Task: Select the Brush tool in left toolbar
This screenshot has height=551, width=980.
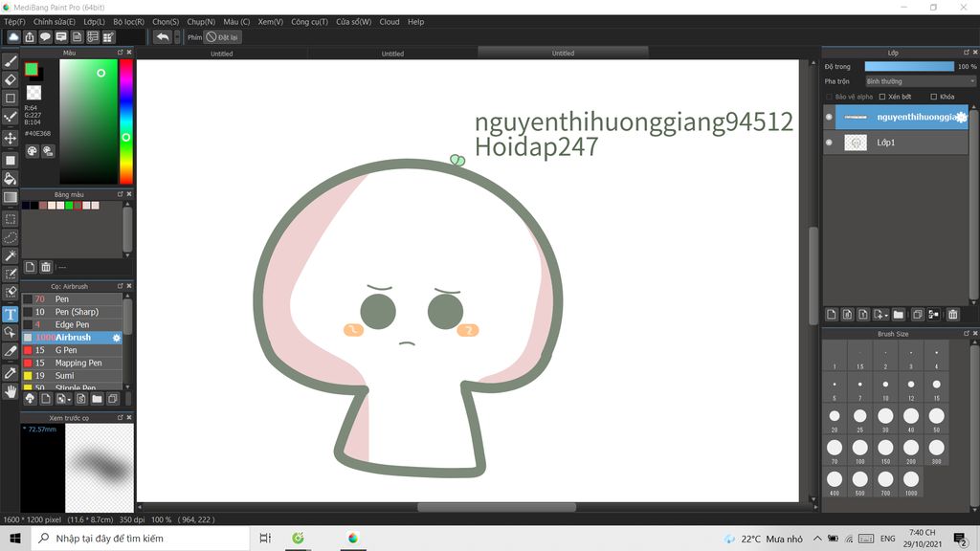Action: coord(10,61)
